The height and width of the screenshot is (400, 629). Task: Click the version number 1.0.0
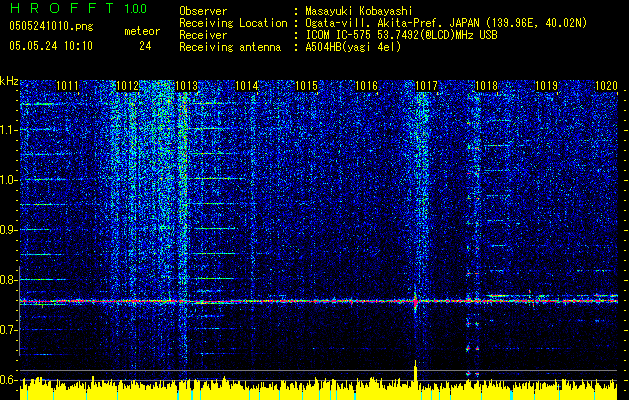coord(136,8)
